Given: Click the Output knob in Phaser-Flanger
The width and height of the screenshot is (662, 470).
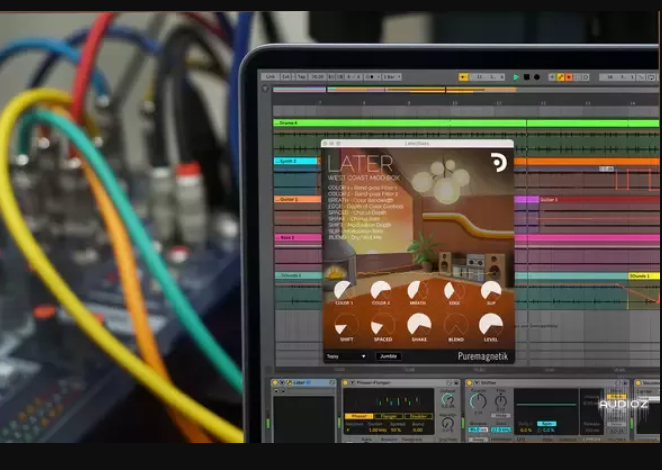Looking at the screenshot, I should tap(448, 399).
